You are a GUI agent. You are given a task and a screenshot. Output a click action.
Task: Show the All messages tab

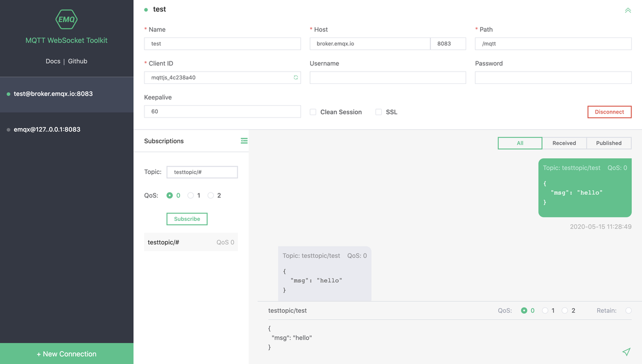[520, 143]
